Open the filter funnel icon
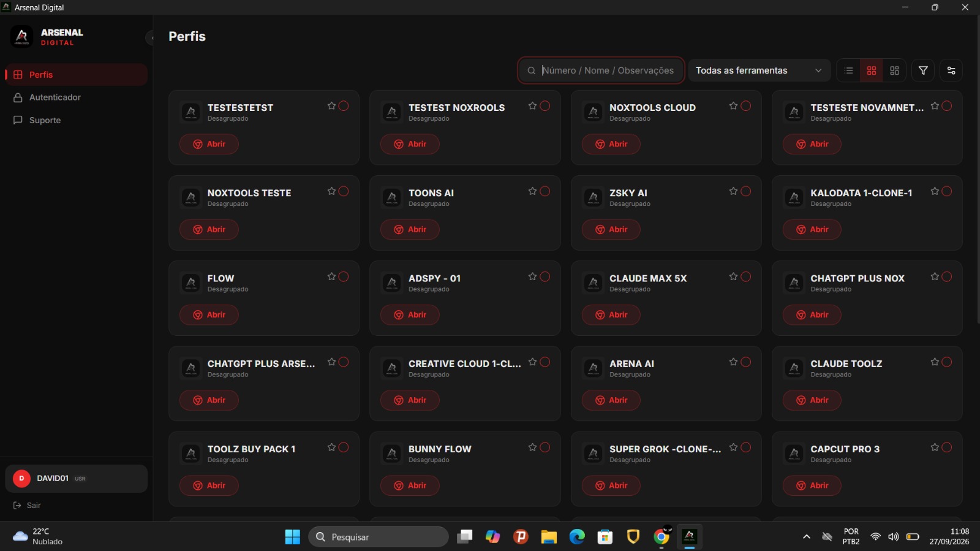This screenshot has height=551, width=980. click(x=923, y=70)
